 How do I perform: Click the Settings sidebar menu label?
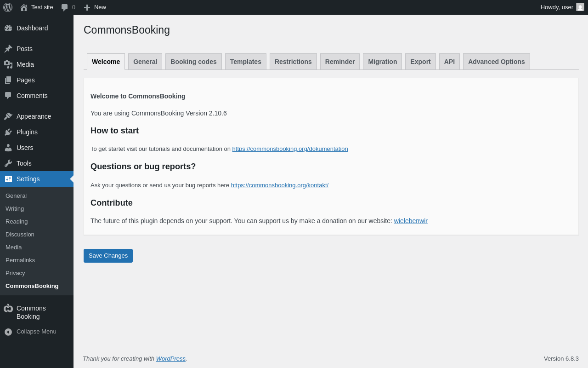(28, 179)
